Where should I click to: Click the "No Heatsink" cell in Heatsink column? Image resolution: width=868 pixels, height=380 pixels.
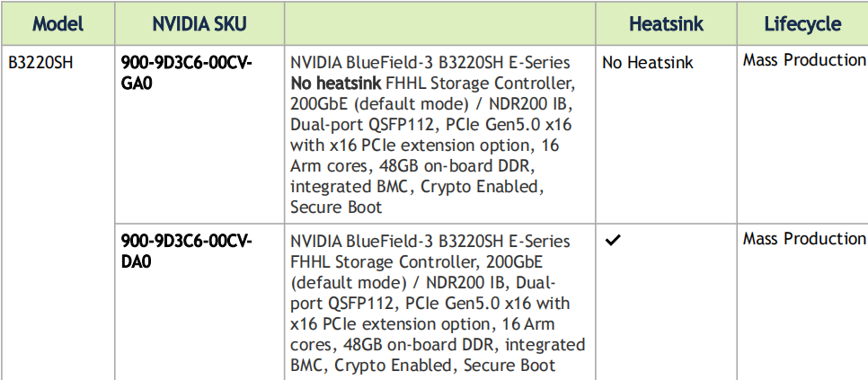click(x=648, y=63)
